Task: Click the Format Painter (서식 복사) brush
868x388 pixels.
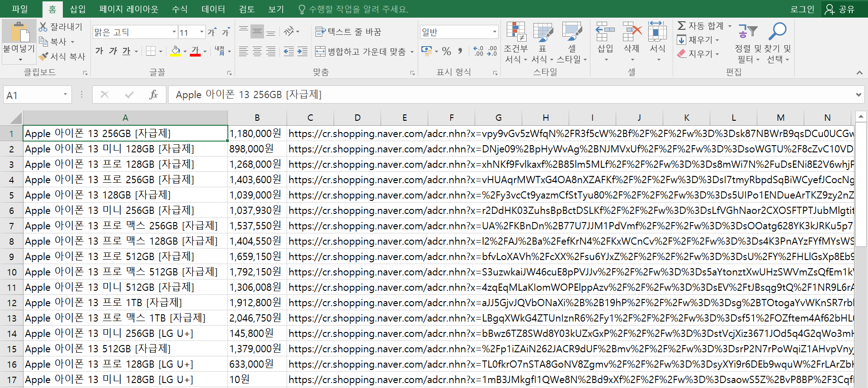Action: pos(43,57)
